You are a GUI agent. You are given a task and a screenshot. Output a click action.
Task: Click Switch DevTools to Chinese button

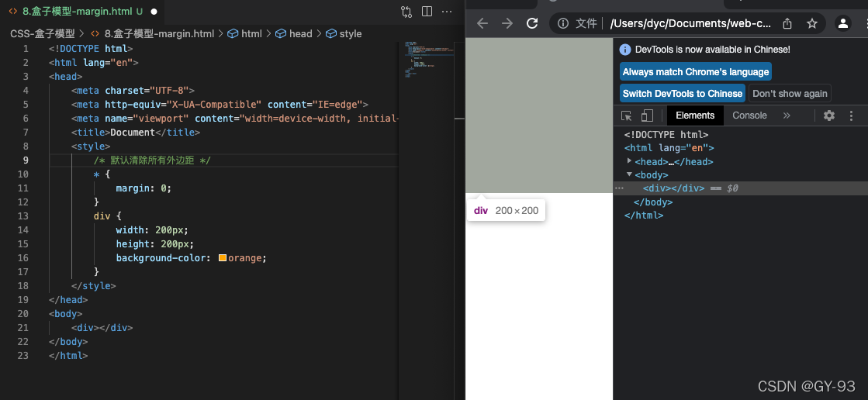coord(682,94)
